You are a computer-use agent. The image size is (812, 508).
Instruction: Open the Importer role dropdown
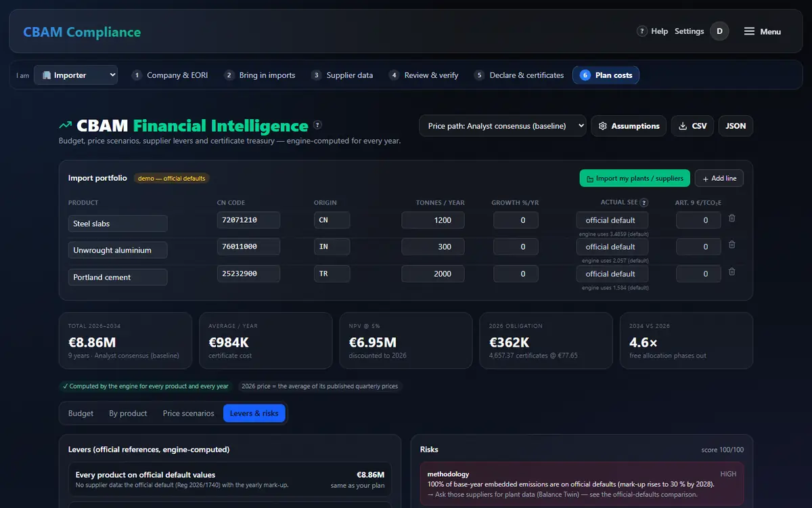pos(76,75)
